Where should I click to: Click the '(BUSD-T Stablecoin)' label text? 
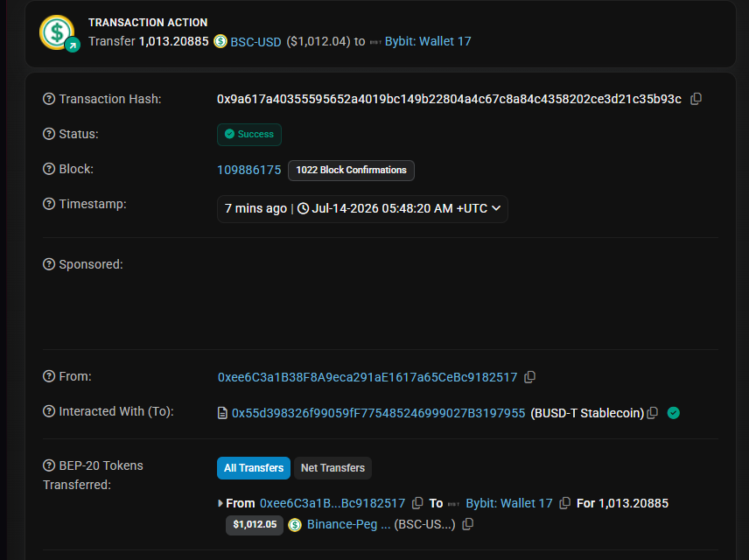(x=587, y=413)
